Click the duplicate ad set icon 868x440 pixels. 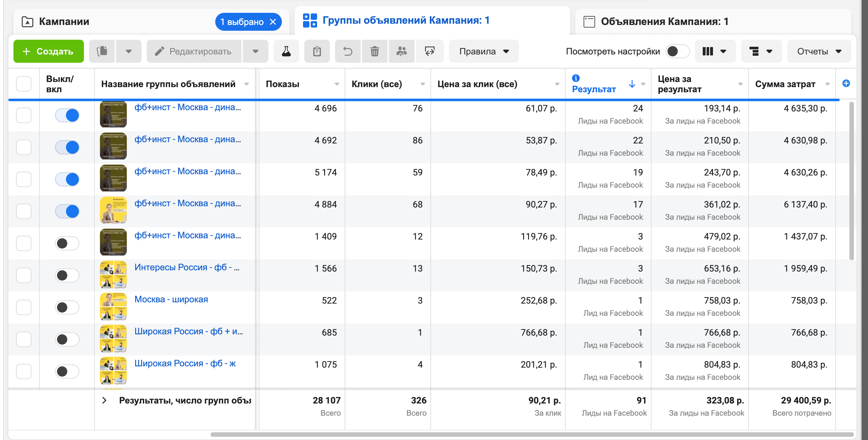pyautogui.click(x=102, y=51)
